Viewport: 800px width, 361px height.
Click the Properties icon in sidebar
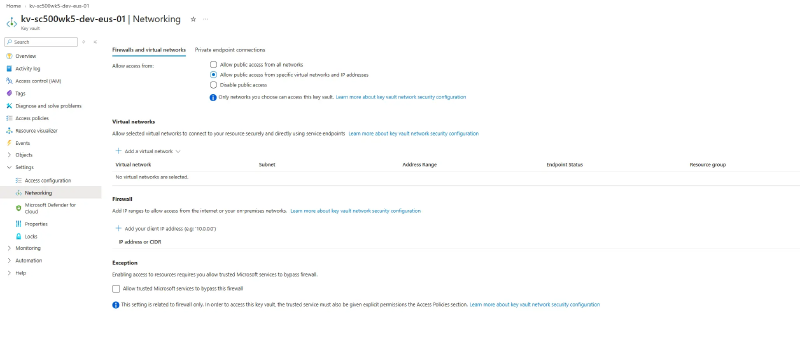[x=19, y=224]
